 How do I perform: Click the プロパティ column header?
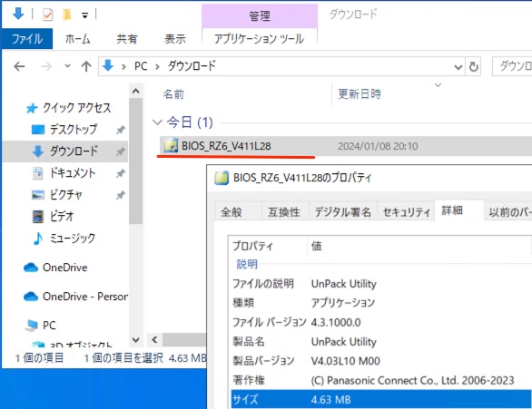click(x=252, y=246)
